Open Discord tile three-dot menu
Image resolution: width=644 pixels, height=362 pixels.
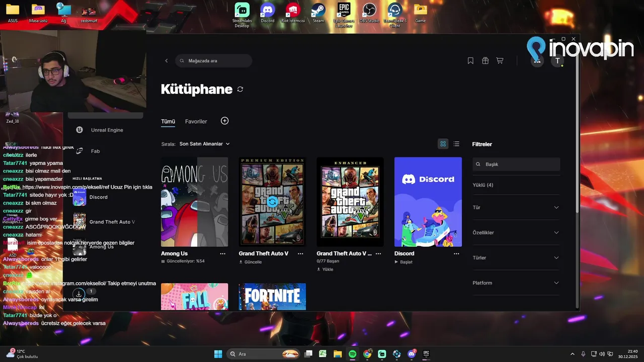coord(456,254)
